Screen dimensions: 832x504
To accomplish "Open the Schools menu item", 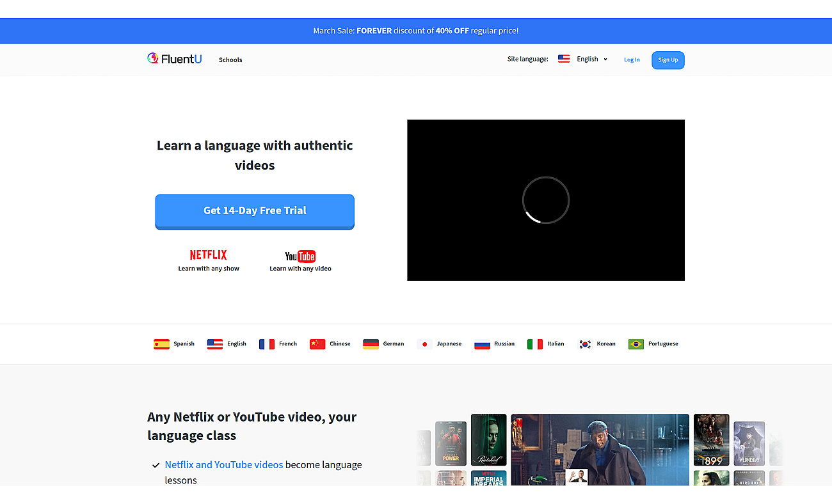I will [x=230, y=60].
